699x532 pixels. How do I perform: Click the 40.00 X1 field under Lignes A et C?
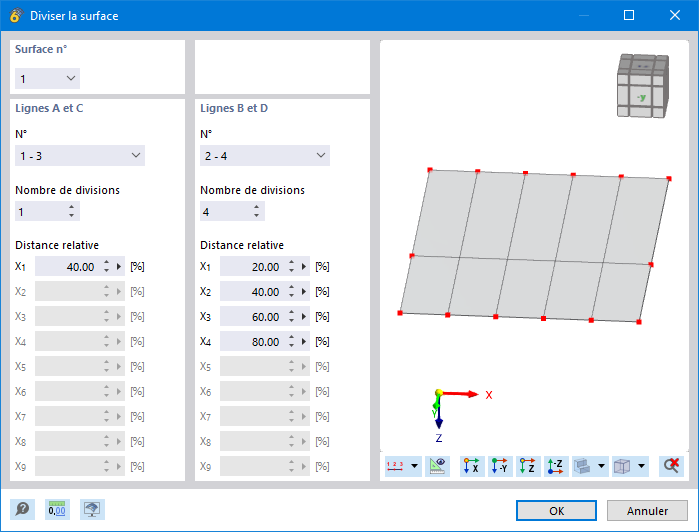pos(68,267)
